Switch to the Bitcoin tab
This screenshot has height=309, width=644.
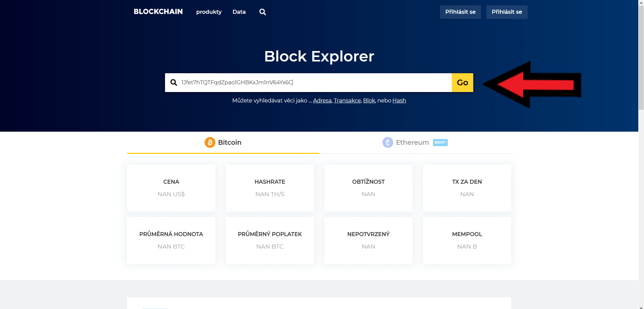(x=223, y=143)
